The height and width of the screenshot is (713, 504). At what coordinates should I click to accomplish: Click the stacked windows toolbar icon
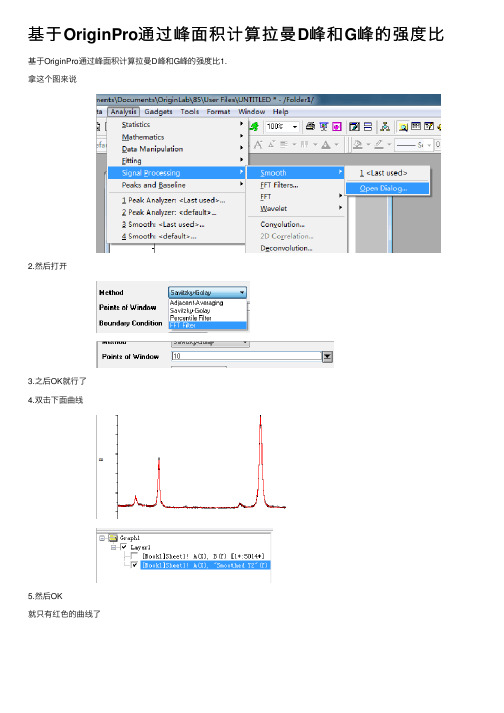tap(368, 126)
